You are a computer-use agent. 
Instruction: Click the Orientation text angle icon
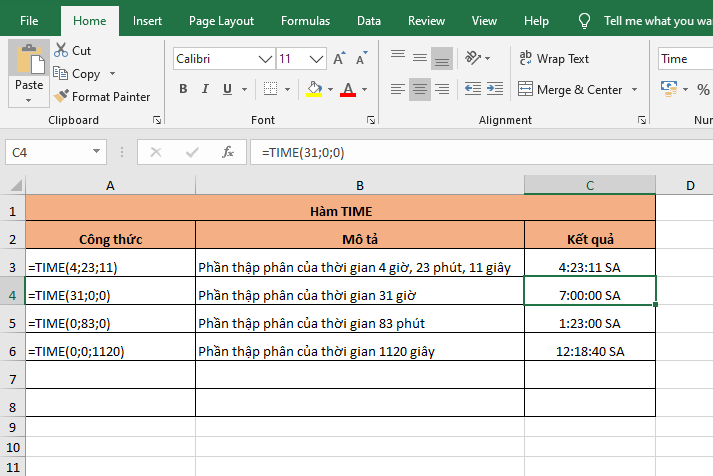[x=471, y=59]
